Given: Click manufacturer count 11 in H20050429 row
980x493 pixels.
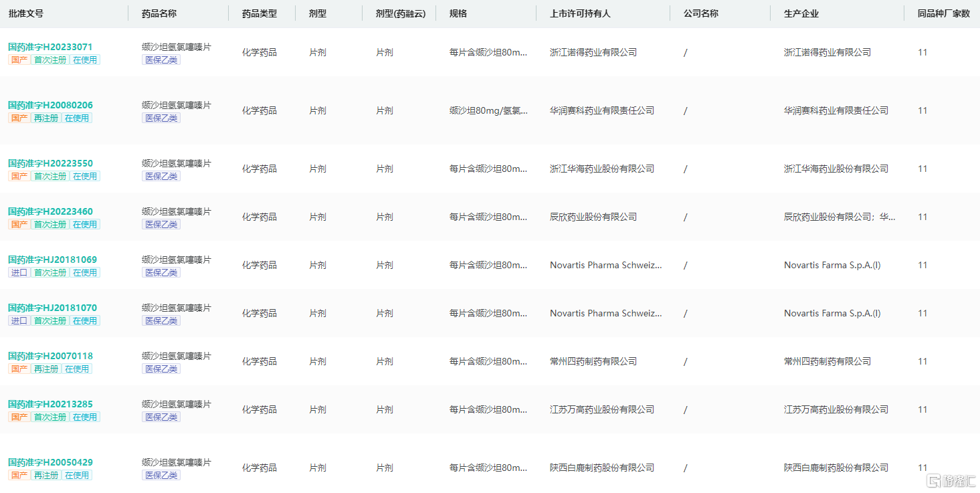Looking at the screenshot, I should pyautogui.click(x=922, y=468).
